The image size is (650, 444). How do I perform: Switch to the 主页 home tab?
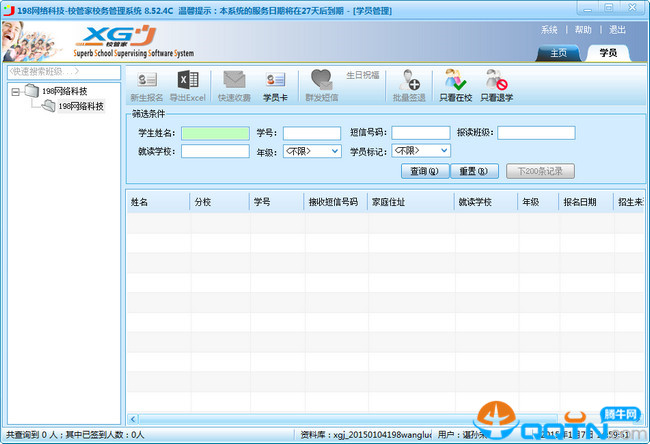coord(558,52)
